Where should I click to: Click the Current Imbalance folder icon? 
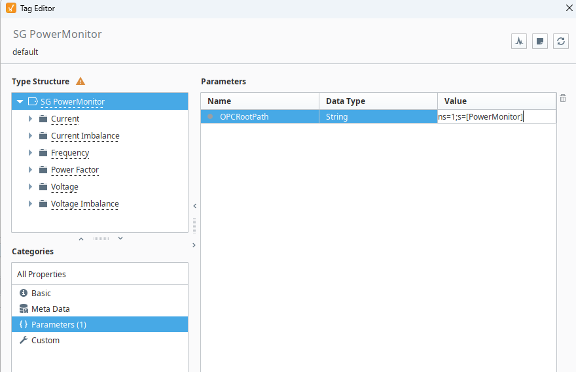(x=43, y=136)
